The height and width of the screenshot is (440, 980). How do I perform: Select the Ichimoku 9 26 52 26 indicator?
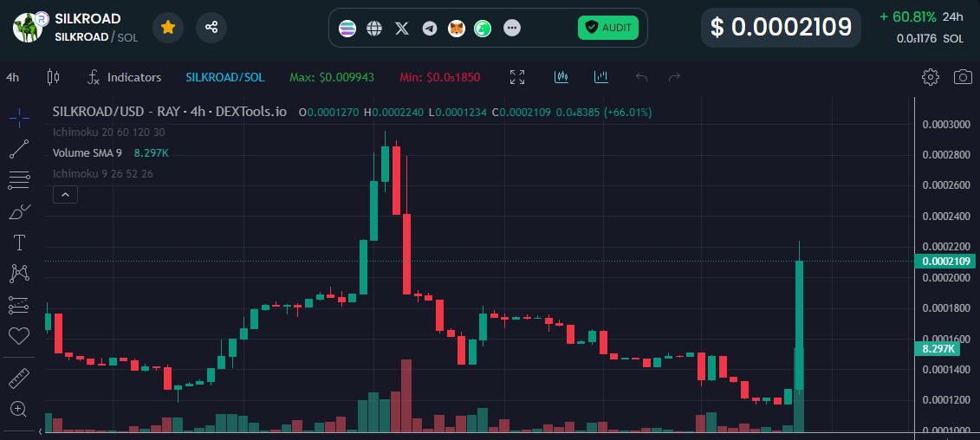(x=103, y=174)
